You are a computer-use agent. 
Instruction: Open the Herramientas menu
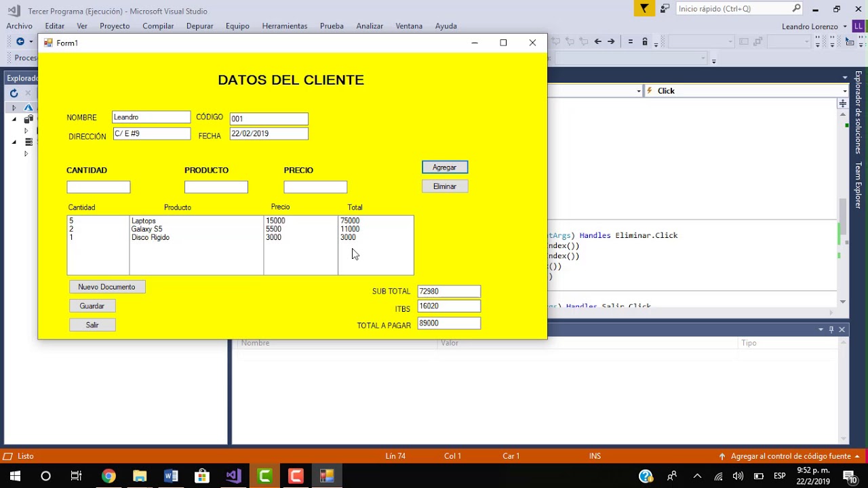[285, 26]
